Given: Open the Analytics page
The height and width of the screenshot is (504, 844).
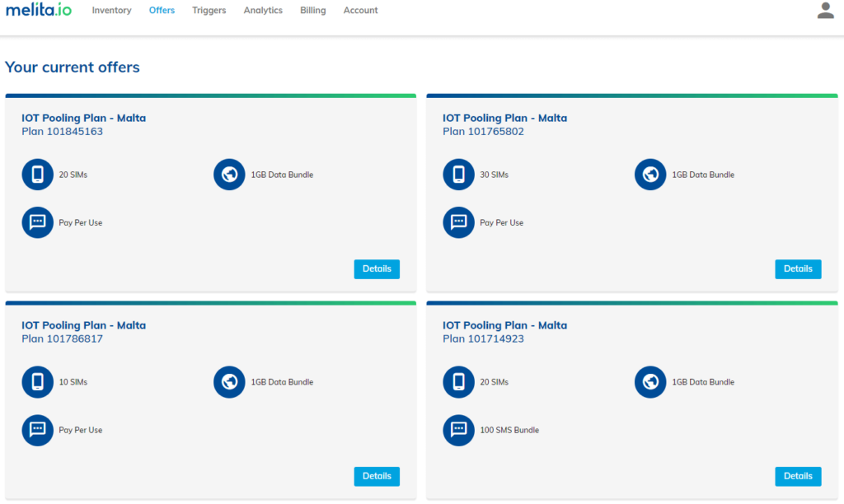Looking at the screenshot, I should (x=263, y=11).
